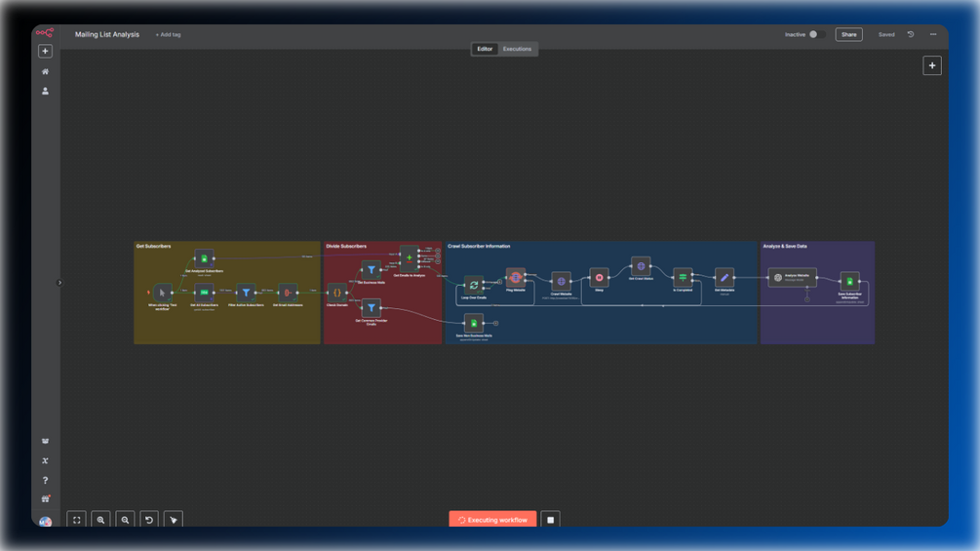Reset canvas zoom level
The width and height of the screenshot is (980, 551).
pos(149,520)
